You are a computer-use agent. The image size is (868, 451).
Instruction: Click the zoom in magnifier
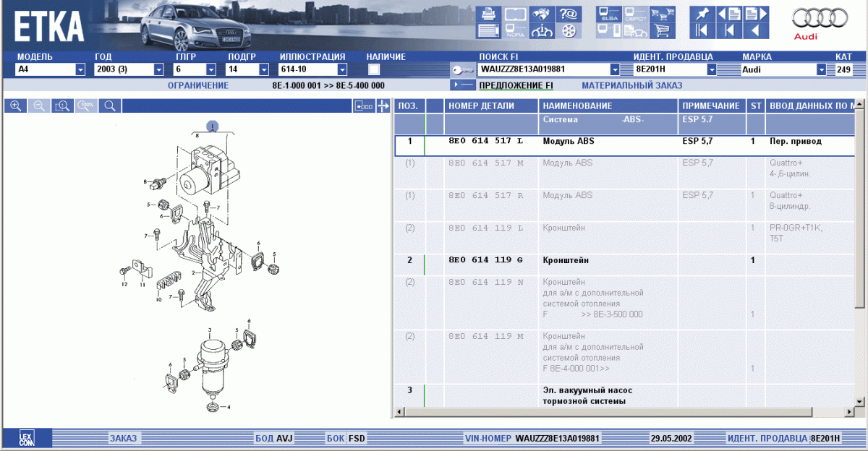(x=15, y=106)
